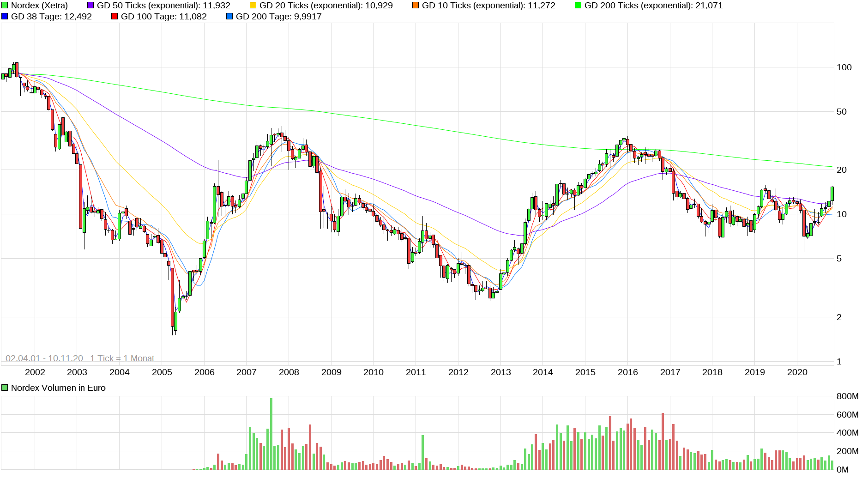
Task: Click the 'GD 100 Tage: 11,082' label
Action: click(x=164, y=17)
